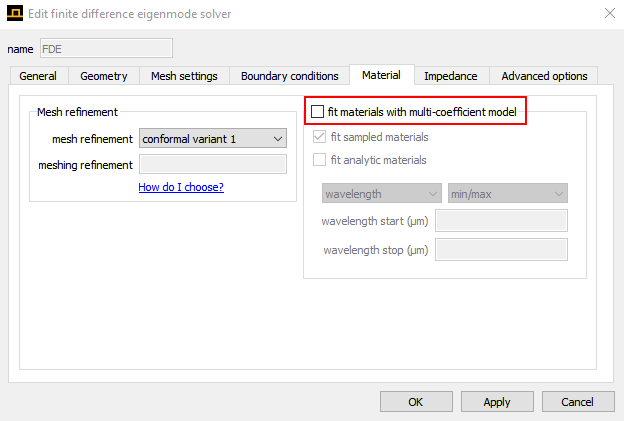The image size is (624, 421).
Task: Select the Boundary conditions tab
Action: coord(289,76)
